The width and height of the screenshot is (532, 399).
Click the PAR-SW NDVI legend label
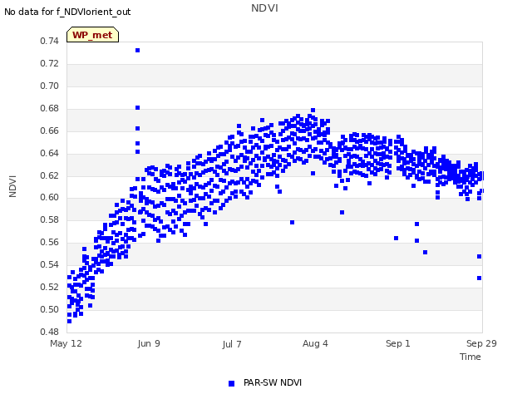point(273,382)
